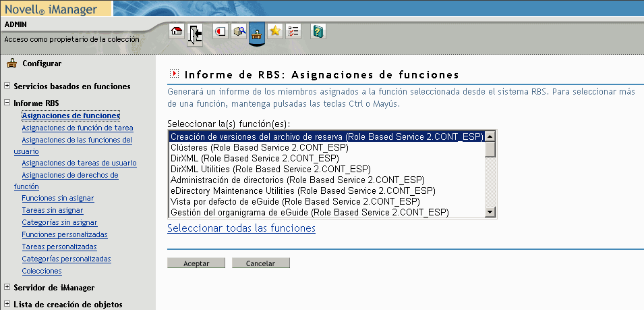Open Help book icon
Screen dimensions: 644x310
[x=318, y=31]
